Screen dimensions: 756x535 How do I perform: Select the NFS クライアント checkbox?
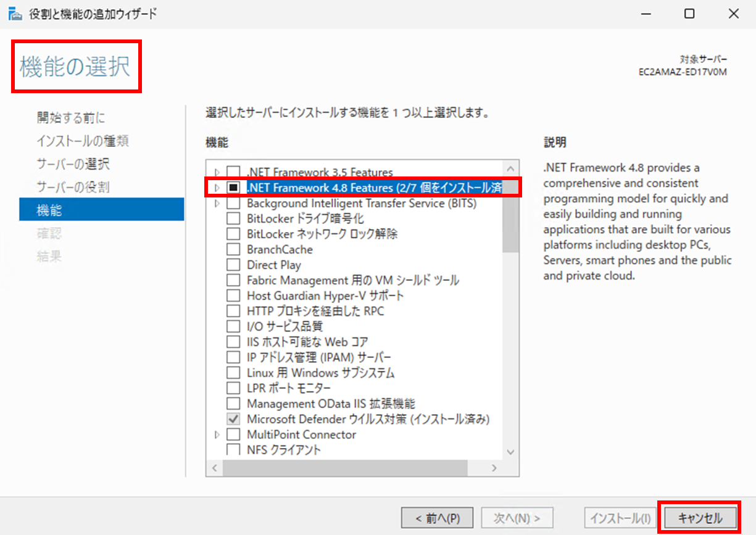point(233,449)
